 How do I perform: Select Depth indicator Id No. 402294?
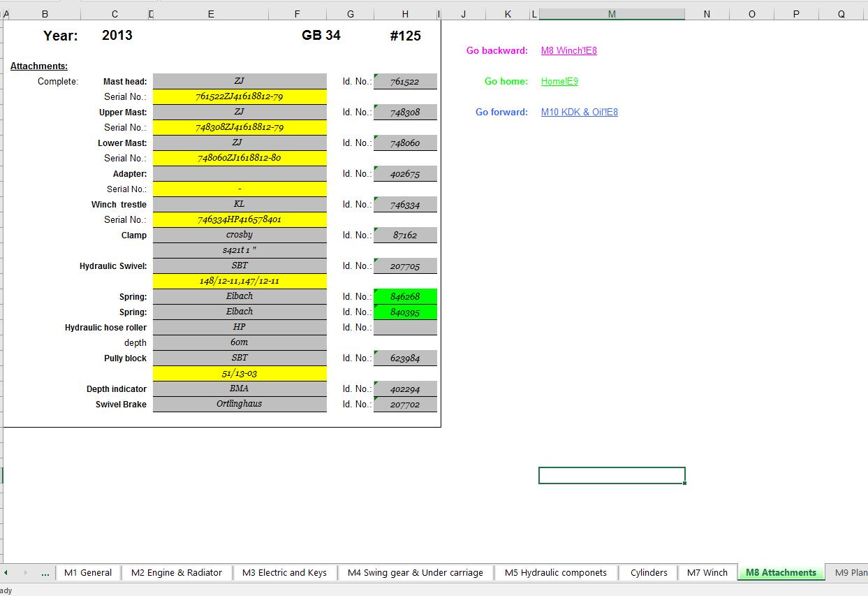(405, 388)
